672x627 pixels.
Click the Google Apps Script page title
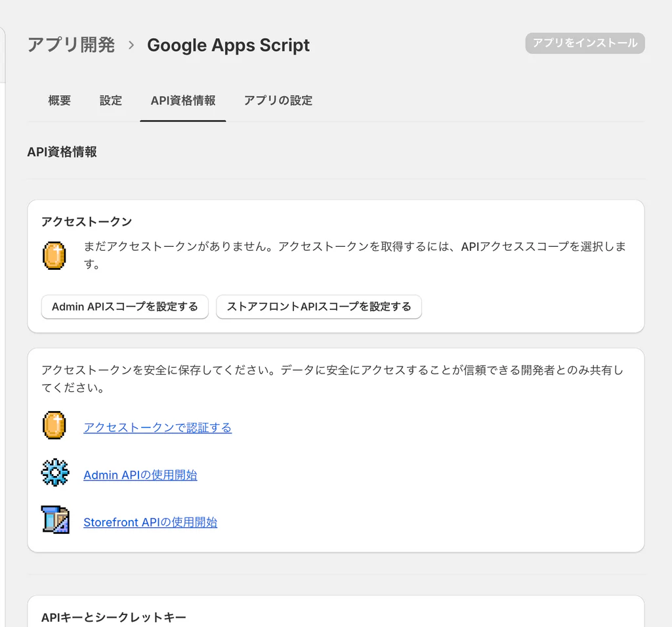coord(228,45)
